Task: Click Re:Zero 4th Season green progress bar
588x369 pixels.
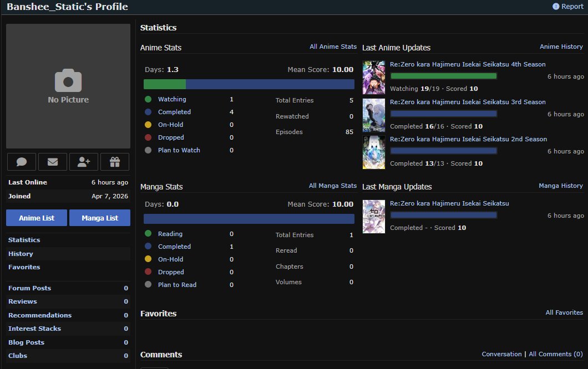Action: click(x=444, y=76)
